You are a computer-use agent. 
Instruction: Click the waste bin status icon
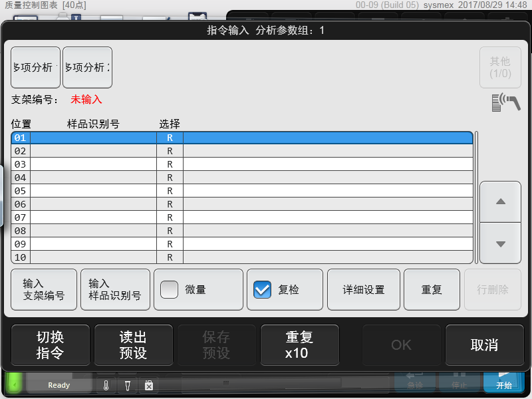pos(149,385)
